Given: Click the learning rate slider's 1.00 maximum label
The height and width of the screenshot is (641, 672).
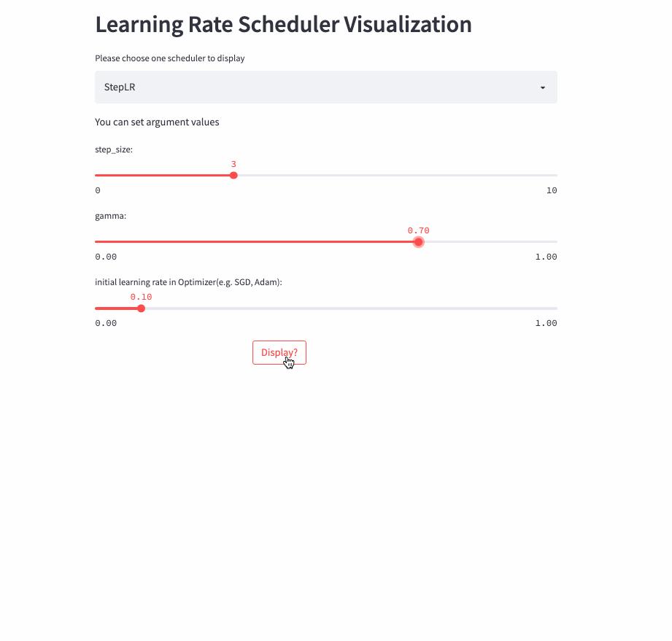Looking at the screenshot, I should (x=546, y=323).
